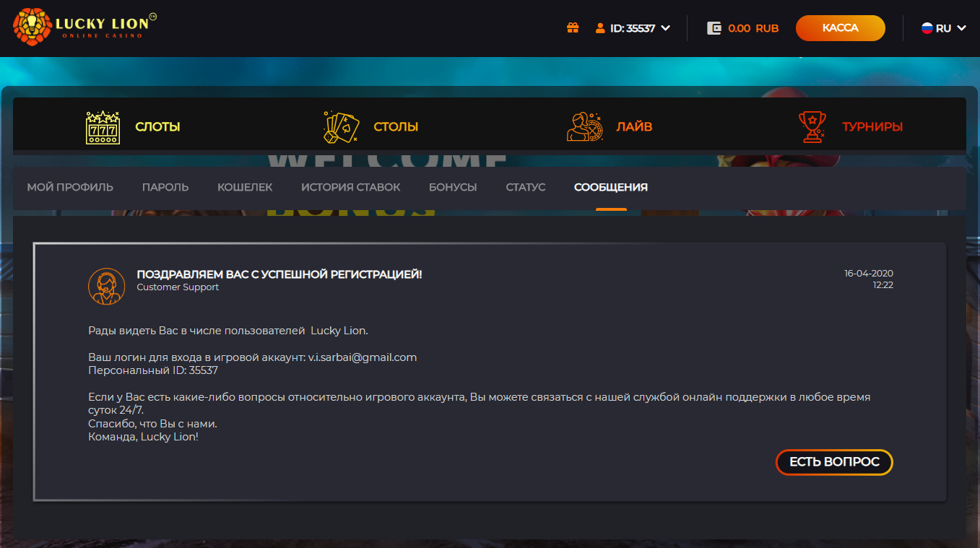
Task: Open the RU language dropdown
Action: click(943, 28)
